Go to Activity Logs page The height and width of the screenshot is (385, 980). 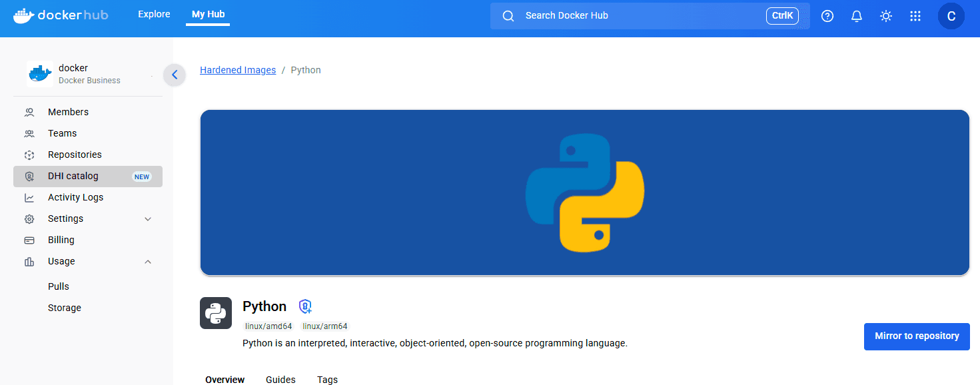click(75, 198)
